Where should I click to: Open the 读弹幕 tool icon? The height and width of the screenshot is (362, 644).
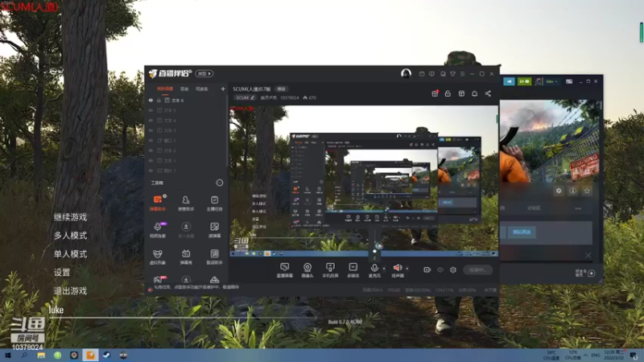(214, 229)
